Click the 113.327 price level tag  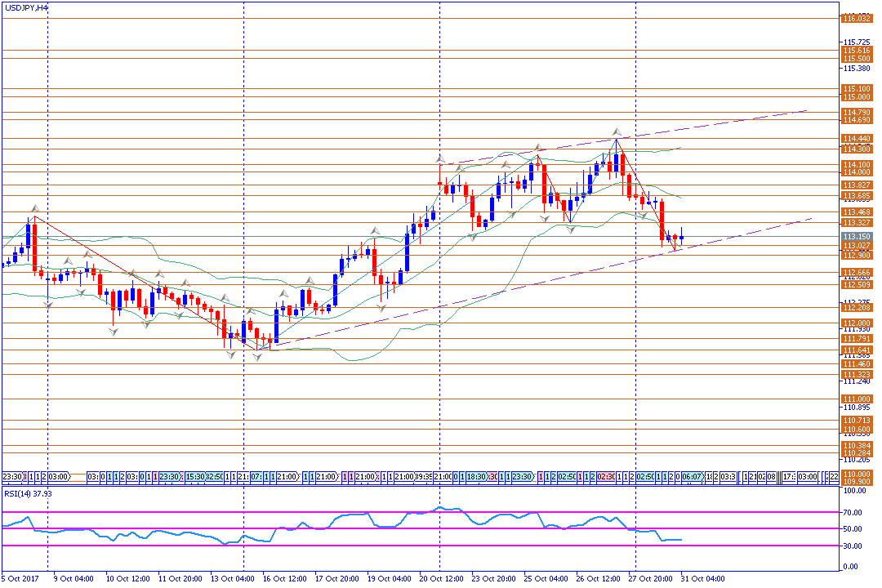point(857,223)
